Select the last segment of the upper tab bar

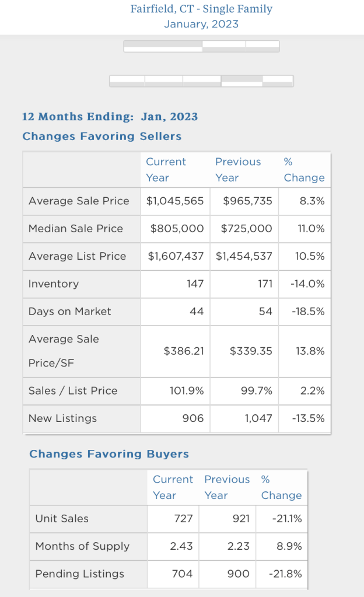click(x=262, y=46)
